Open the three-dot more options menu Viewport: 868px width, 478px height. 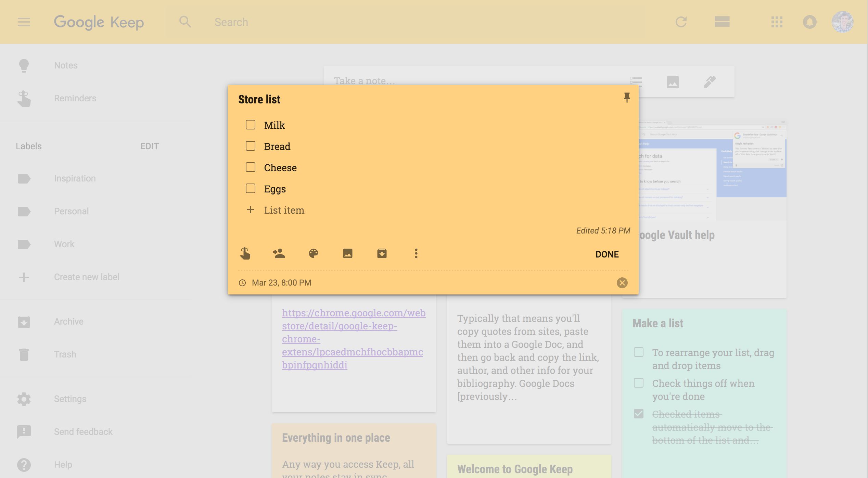point(416,254)
